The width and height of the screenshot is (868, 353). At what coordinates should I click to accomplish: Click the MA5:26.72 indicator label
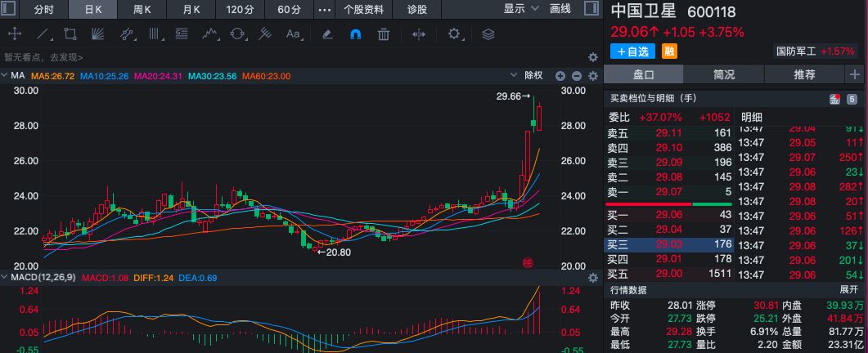52,76
